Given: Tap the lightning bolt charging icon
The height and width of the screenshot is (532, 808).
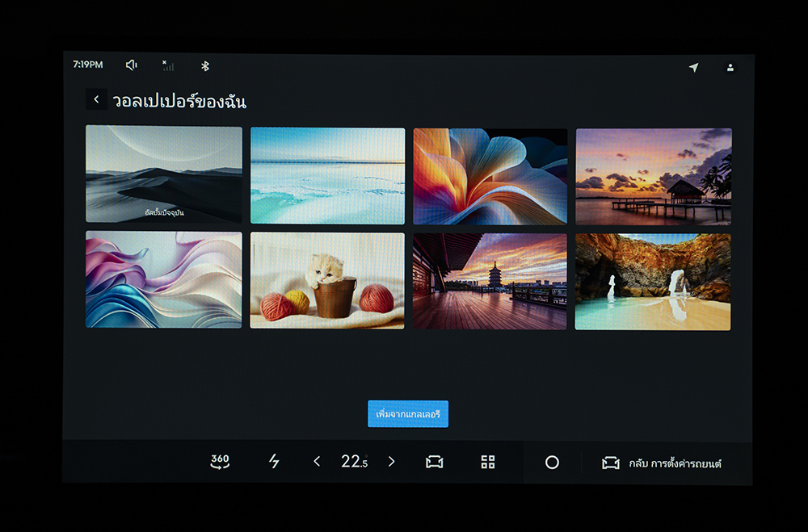Looking at the screenshot, I should tap(274, 461).
